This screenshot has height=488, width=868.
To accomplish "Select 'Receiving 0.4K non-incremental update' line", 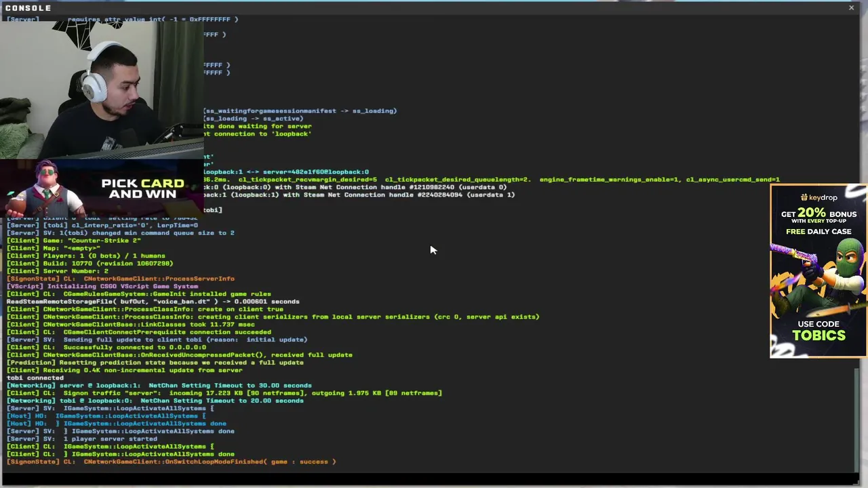I will 125,370.
